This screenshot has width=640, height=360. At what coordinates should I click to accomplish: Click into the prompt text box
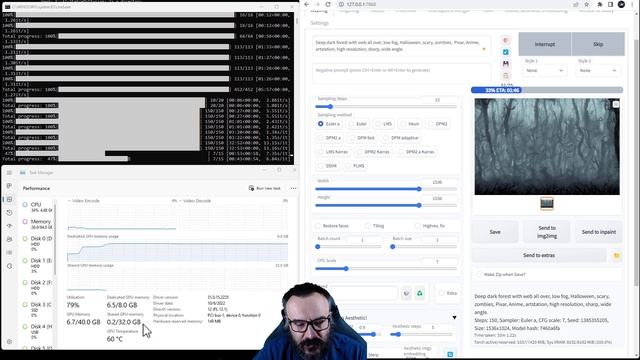[x=402, y=46]
